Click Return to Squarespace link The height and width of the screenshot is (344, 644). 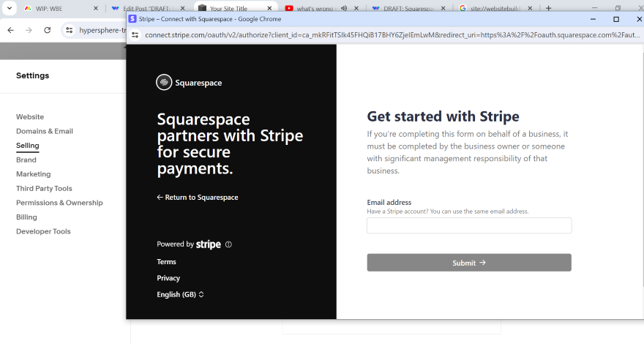pyautogui.click(x=198, y=198)
